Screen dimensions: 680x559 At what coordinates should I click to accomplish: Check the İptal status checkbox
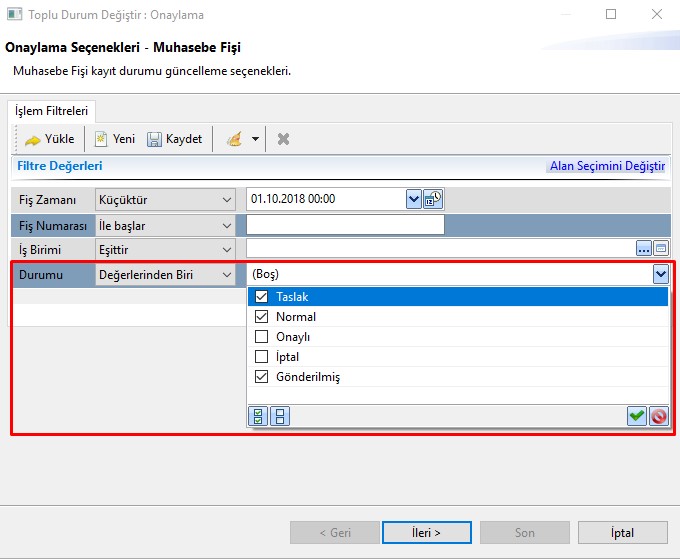[x=262, y=357]
